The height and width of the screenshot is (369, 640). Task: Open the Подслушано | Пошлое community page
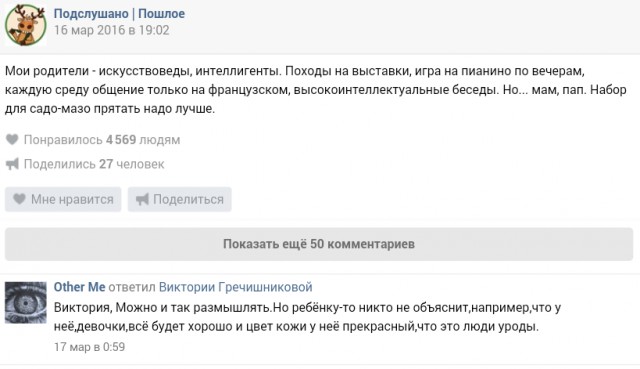119,13
